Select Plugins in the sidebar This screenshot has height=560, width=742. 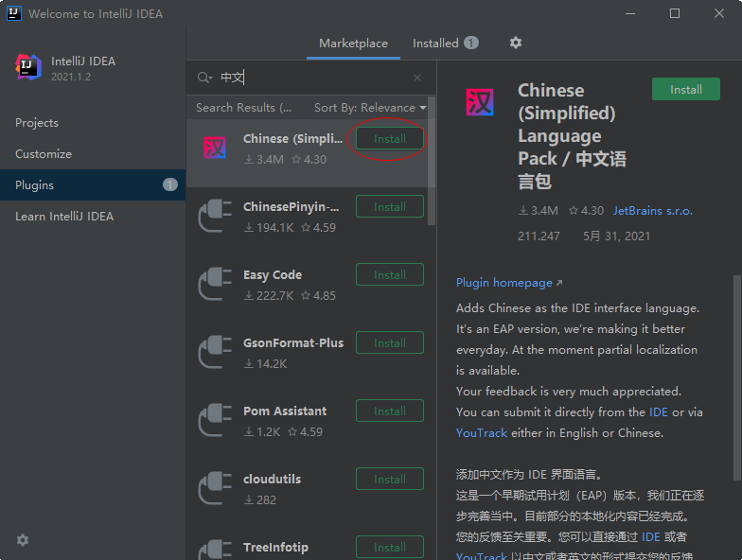pos(93,185)
